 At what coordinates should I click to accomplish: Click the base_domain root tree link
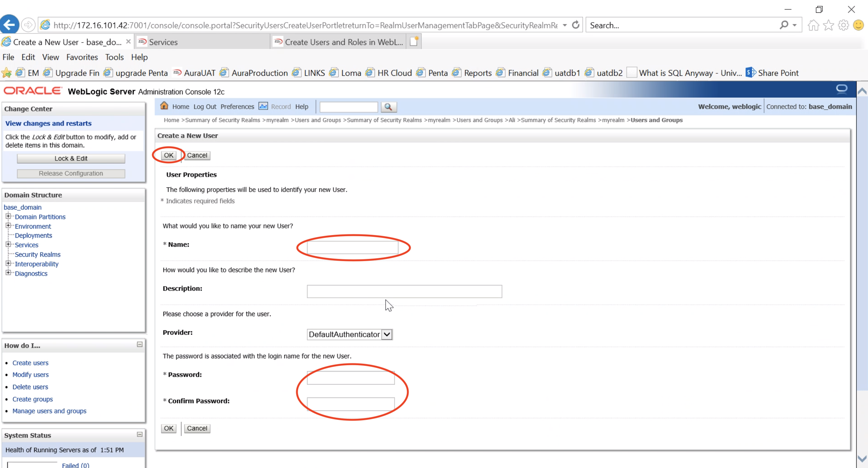coord(22,207)
